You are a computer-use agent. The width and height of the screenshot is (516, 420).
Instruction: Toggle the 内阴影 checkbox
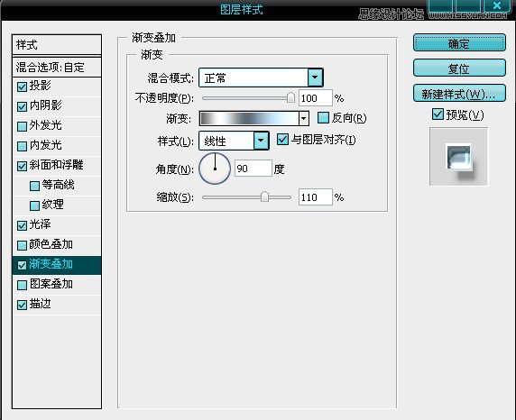coord(22,106)
